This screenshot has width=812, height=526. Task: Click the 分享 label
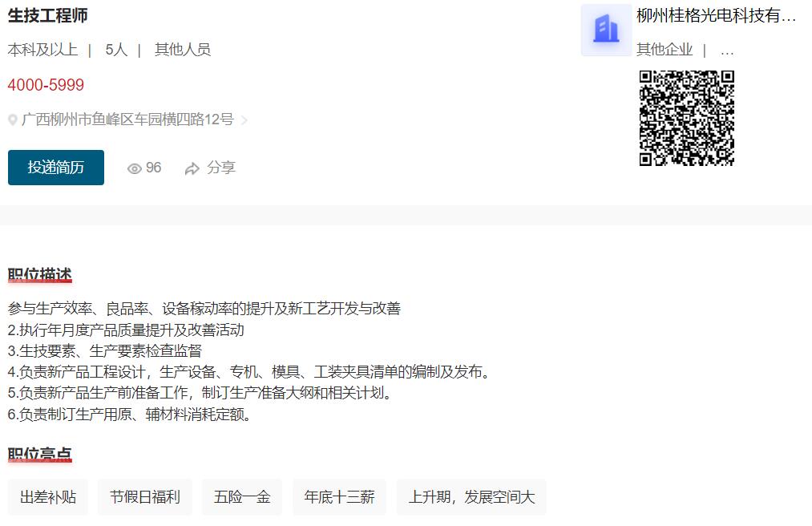pos(221,168)
